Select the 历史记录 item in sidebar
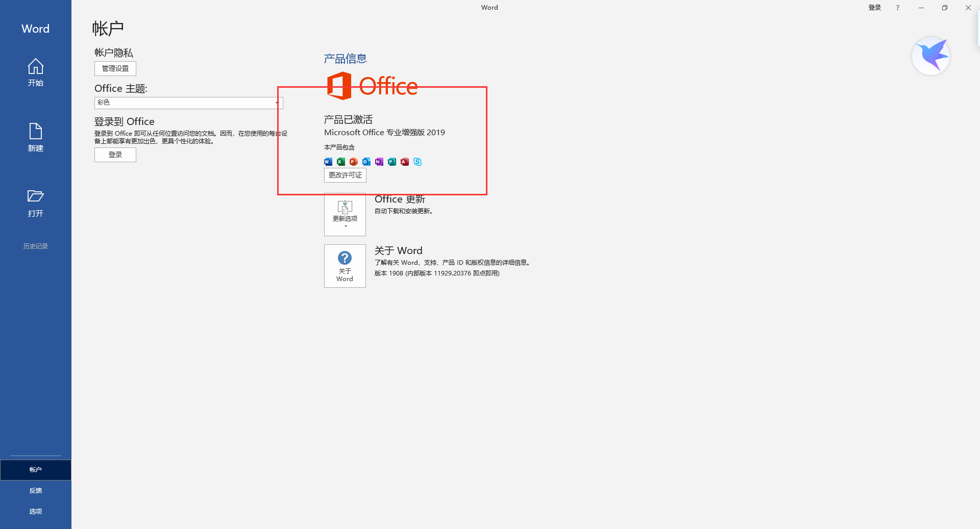Image resolution: width=980 pixels, height=529 pixels. (x=35, y=246)
